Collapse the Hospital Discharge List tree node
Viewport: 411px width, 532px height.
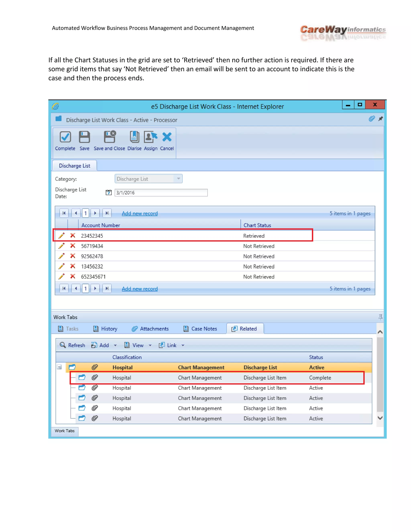point(59,367)
